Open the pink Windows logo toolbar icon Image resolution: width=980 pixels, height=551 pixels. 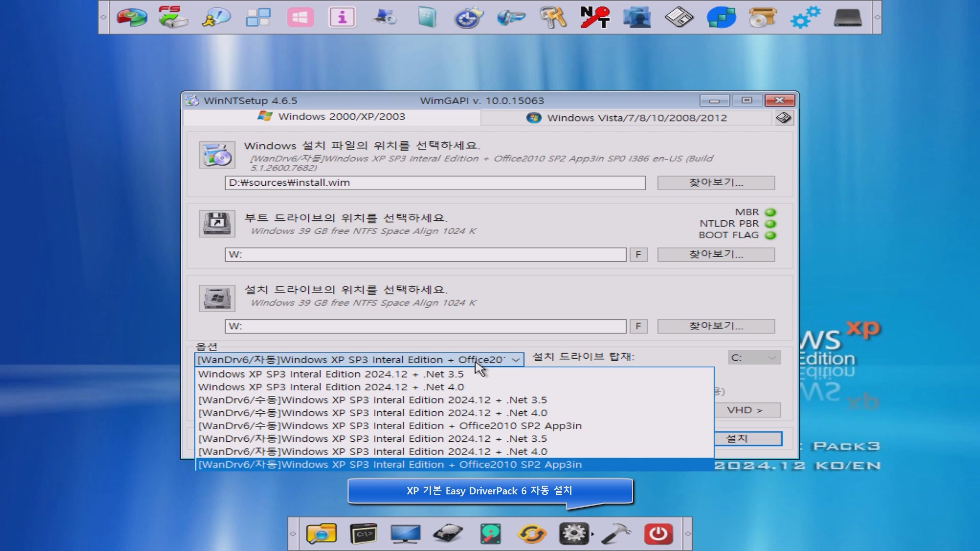(x=300, y=17)
